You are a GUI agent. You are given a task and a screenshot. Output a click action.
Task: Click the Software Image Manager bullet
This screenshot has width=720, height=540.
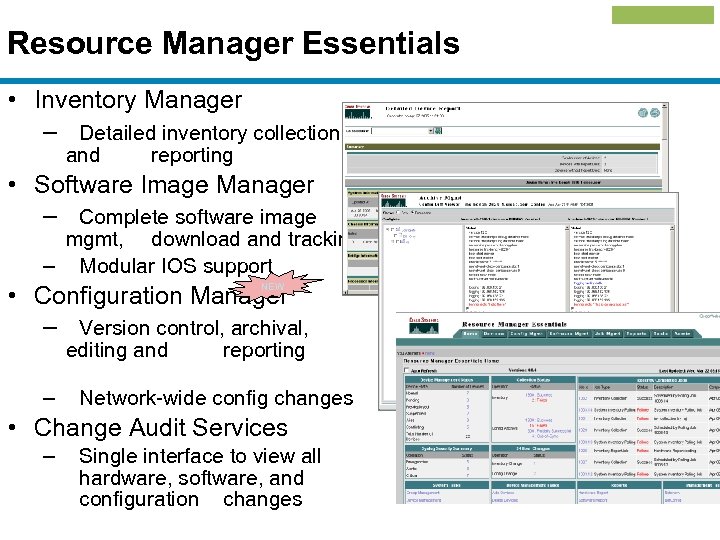174,185
